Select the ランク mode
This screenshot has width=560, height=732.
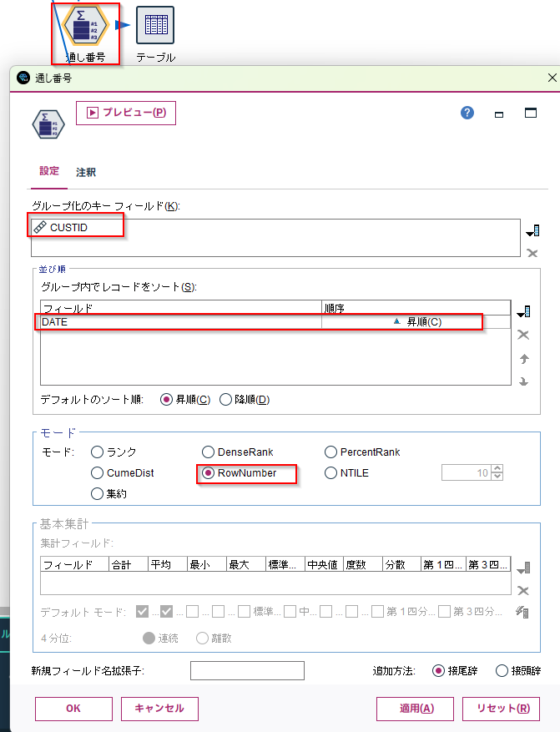[97, 452]
